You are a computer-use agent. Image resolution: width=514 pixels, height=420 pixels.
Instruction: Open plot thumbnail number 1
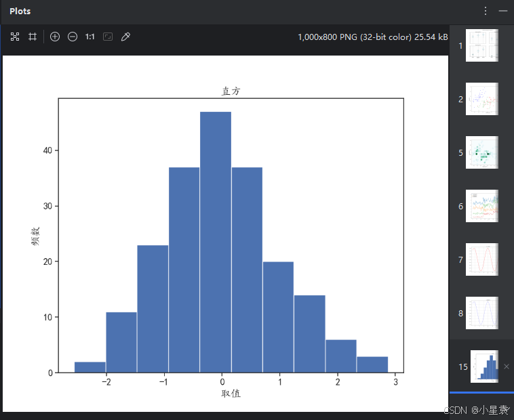click(482, 45)
